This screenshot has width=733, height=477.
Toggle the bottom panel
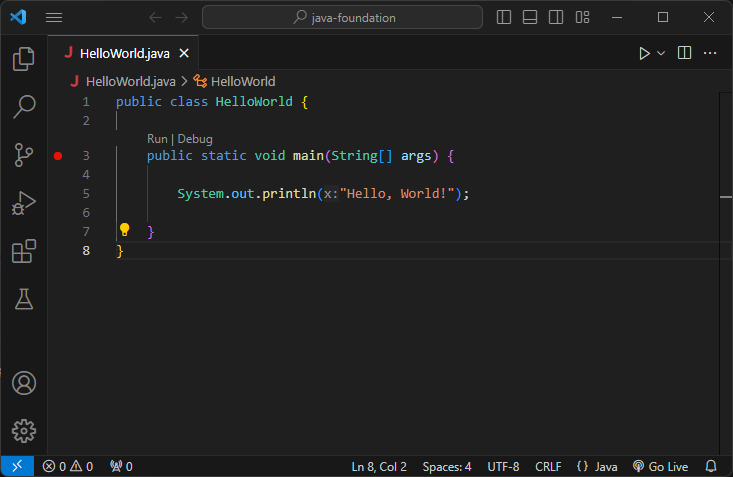(530, 17)
